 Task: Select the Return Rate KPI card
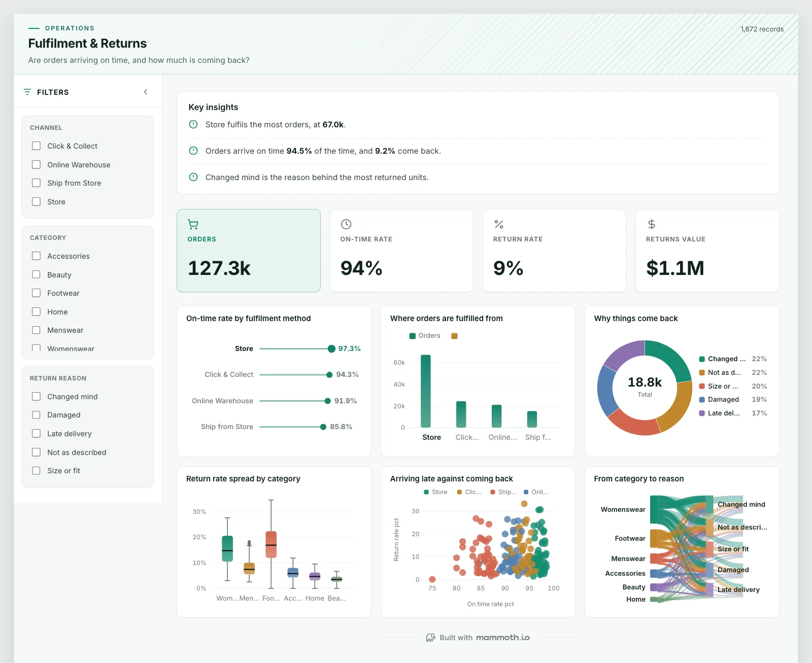(x=554, y=251)
